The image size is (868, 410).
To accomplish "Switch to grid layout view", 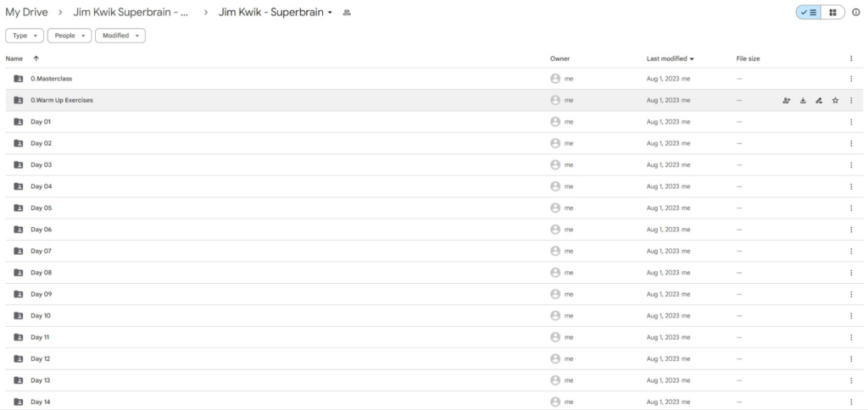I will point(833,13).
